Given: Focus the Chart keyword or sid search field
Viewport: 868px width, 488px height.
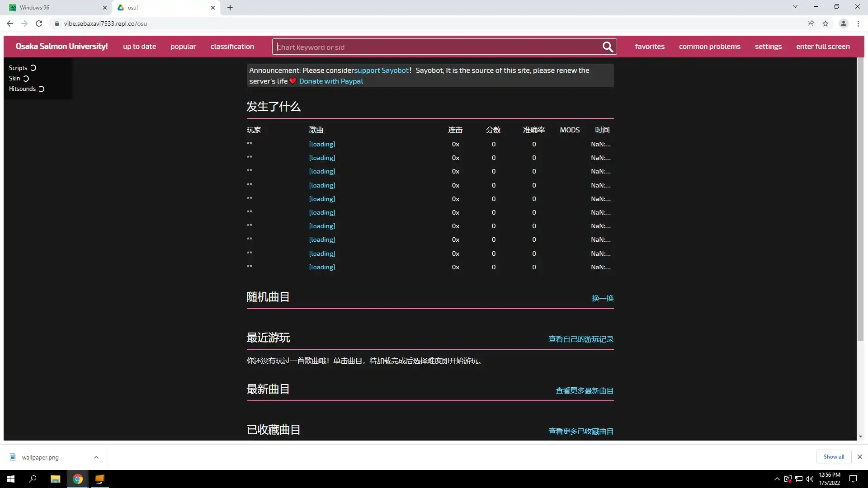Looking at the screenshot, I should coord(436,47).
